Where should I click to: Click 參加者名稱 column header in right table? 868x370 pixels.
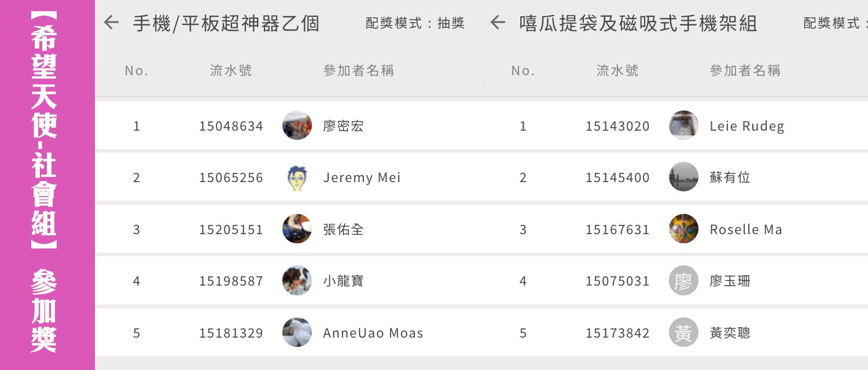tap(745, 71)
